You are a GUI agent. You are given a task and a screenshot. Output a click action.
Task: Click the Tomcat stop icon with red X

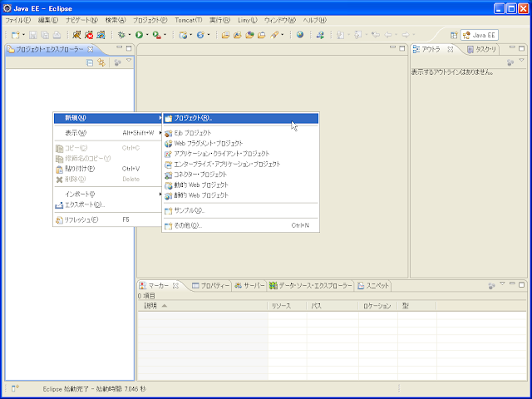[89, 35]
